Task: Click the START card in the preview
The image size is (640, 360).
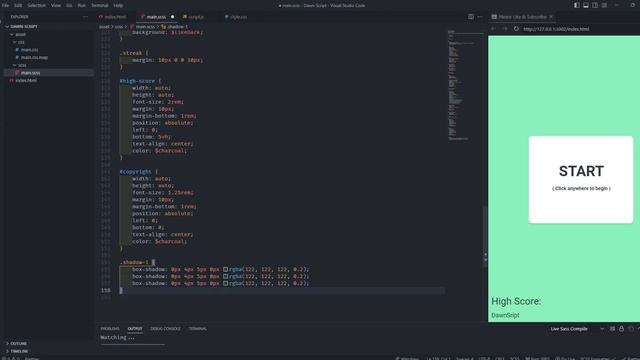Action: coord(581,180)
